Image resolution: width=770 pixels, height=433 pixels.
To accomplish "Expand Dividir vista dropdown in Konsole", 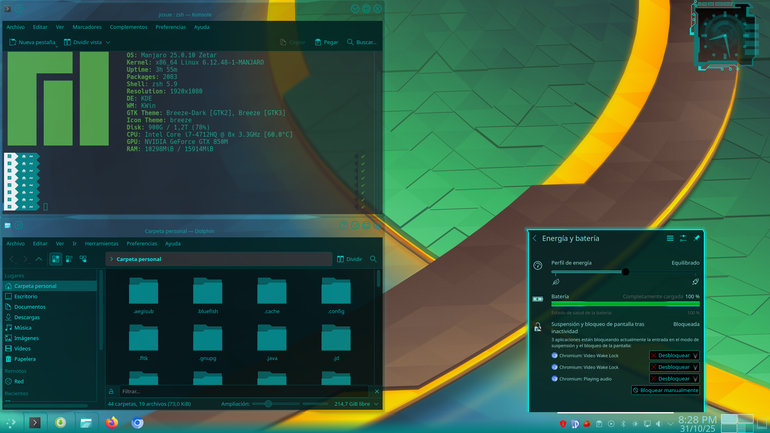I will (x=108, y=42).
